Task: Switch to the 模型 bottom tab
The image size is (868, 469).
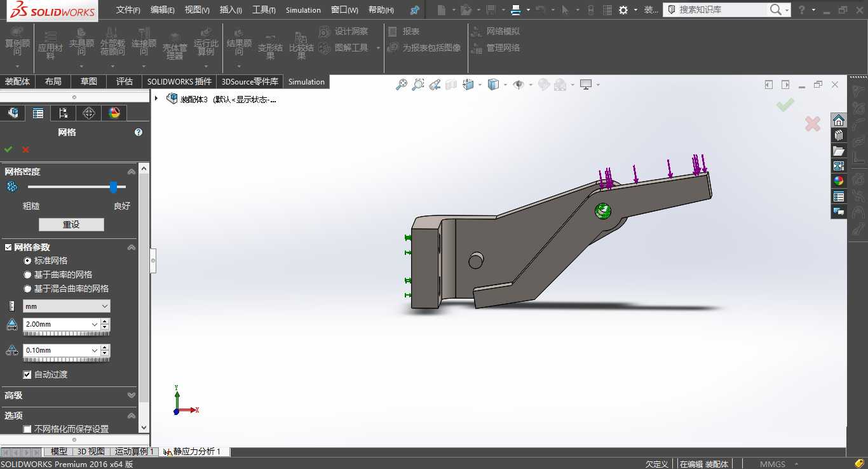Action: click(x=59, y=452)
